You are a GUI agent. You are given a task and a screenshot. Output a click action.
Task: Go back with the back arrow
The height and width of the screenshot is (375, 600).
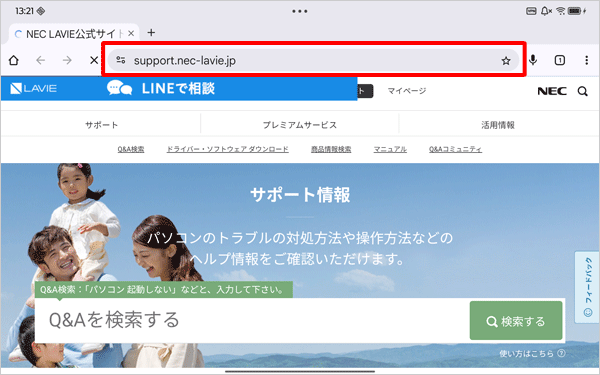coord(41,60)
